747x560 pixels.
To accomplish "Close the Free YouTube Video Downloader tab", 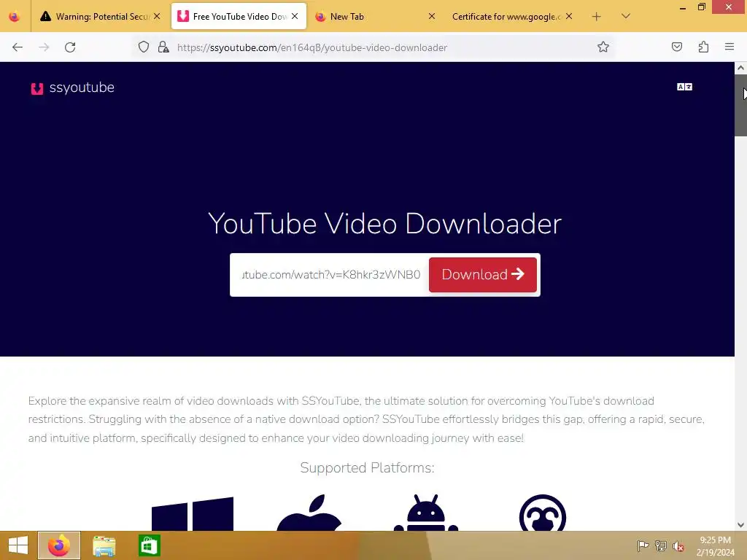I will click(295, 16).
